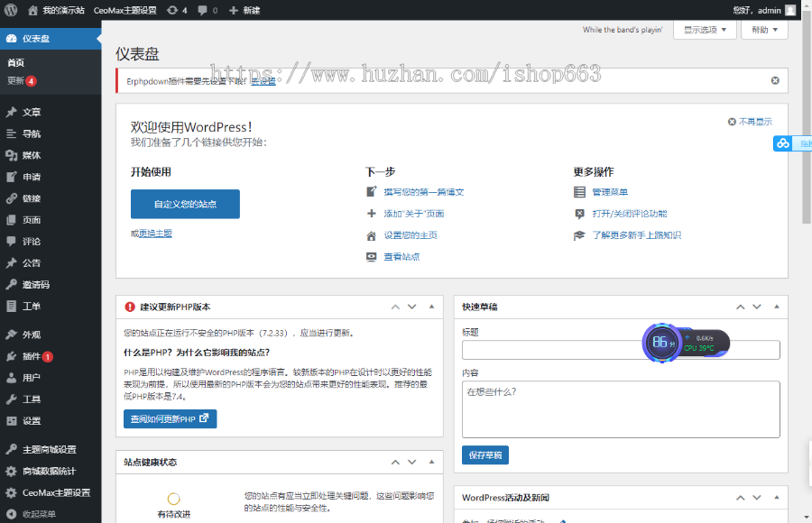Toggle the 建议更新PHP版本 panel arrow
The image size is (812, 523).
[x=429, y=307]
